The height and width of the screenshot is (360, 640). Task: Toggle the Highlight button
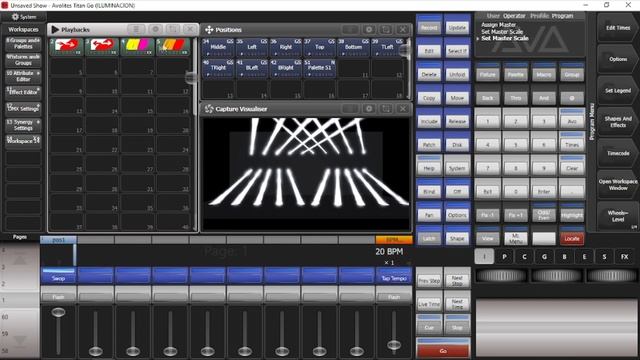[572, 213]
